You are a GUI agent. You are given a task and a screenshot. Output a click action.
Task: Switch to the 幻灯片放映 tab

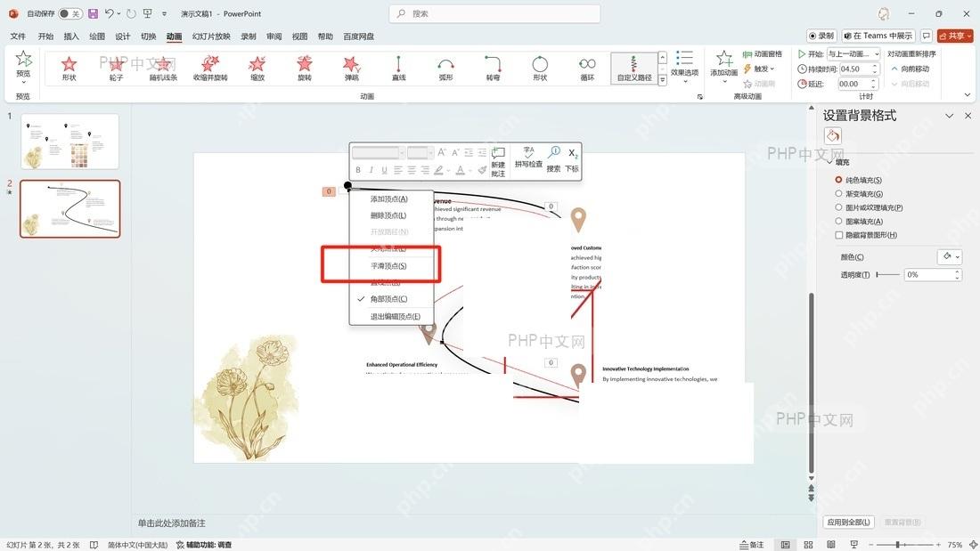[211, 36]
